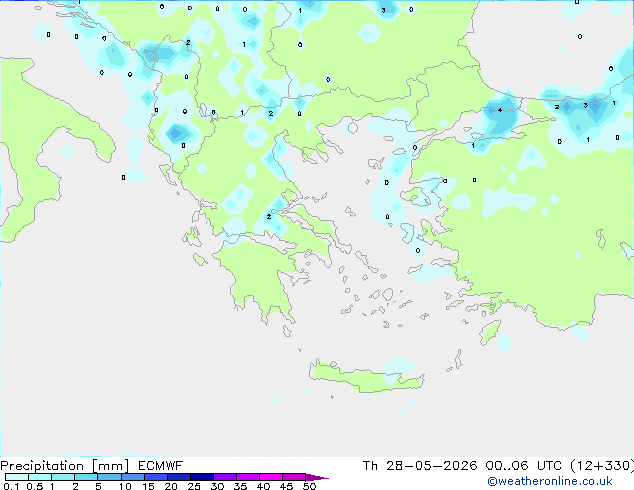Screen dimensions: 634x490
Task: Pick the purple swatch between 30 and 35
Action: click(x=225, y=477)
